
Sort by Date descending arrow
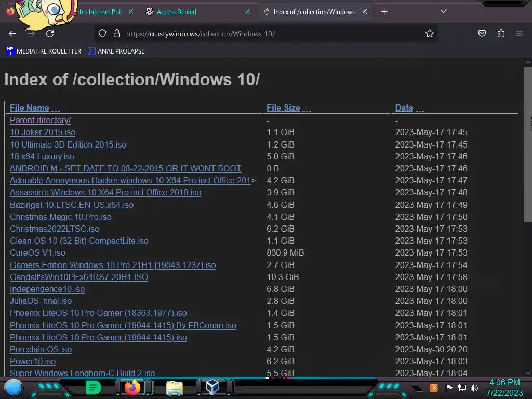420,108
